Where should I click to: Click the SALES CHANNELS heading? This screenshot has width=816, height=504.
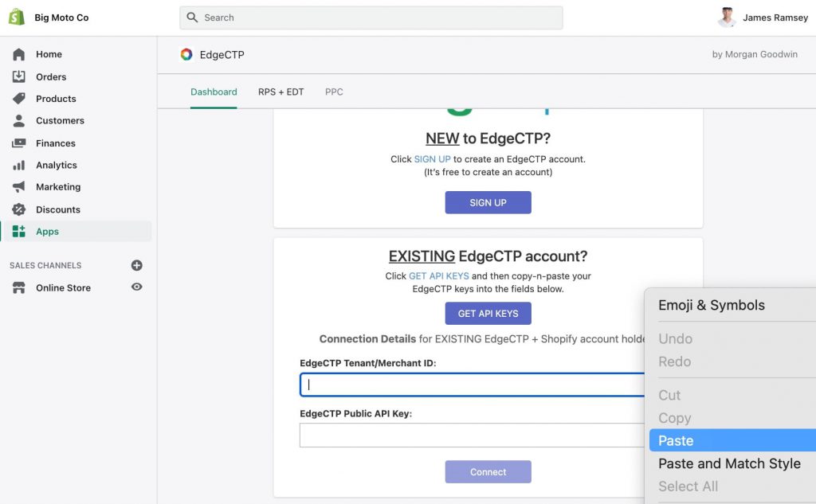point(45,265)
